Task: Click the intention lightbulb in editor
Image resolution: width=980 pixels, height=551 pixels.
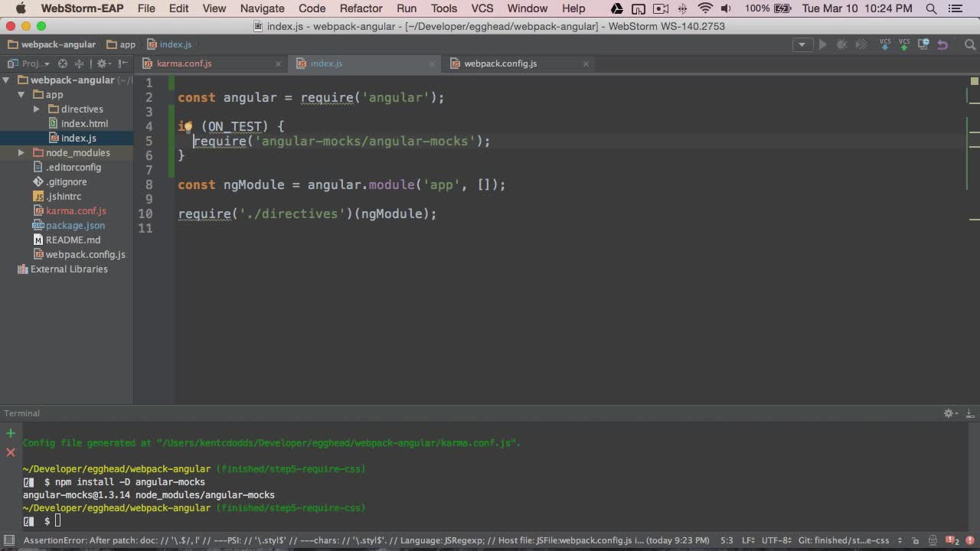Action: point(188,126)
